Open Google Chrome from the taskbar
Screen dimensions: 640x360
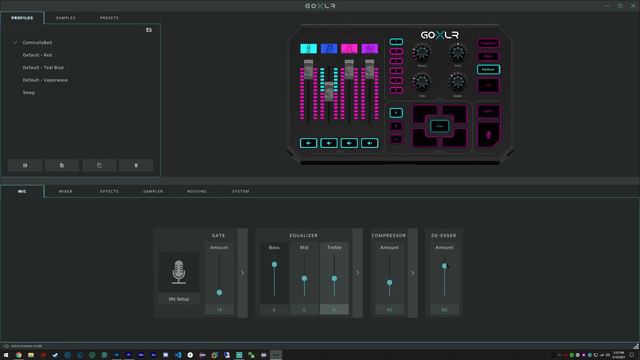click(18, 355)
